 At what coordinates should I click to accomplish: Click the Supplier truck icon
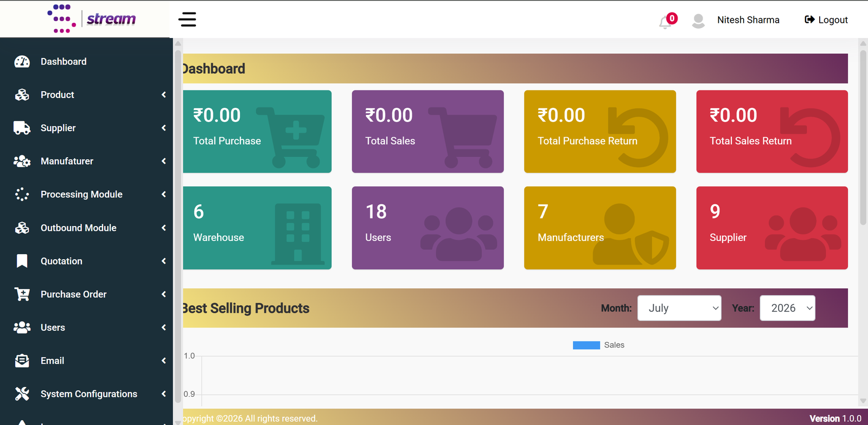(22, 128)
